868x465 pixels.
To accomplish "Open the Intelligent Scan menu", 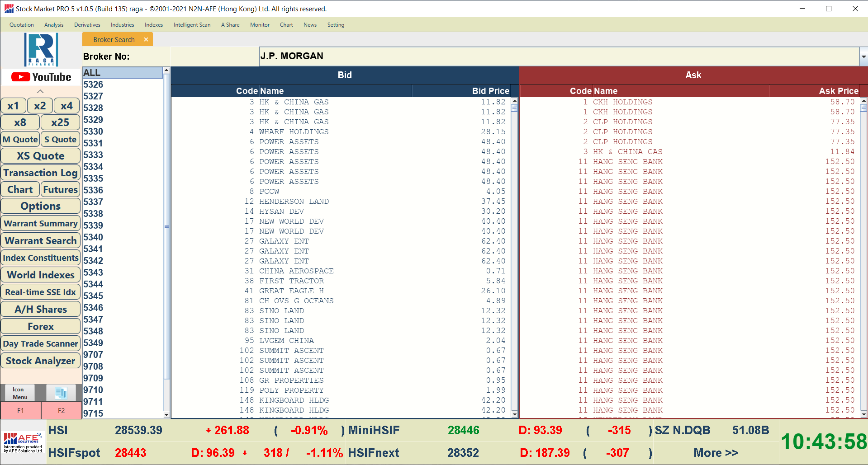I will tap(192, 25).
